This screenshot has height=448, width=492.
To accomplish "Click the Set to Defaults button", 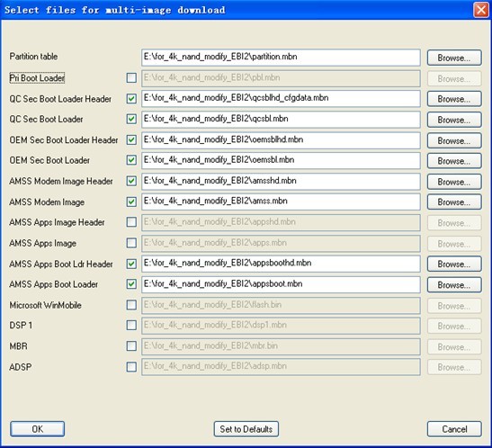I will click(x=246, y=429).
